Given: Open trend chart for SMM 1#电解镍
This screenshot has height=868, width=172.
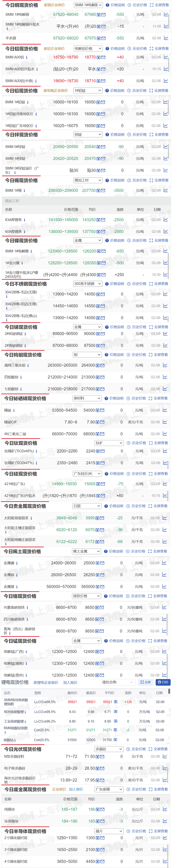Looking at the screenshot, I should click(x=166, y=251).
